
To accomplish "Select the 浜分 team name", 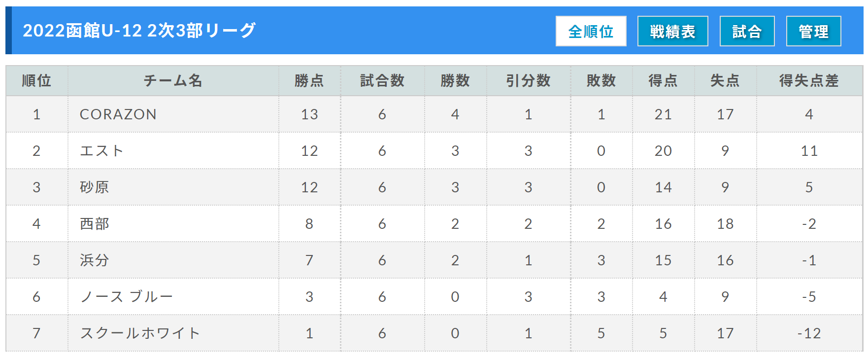I will pos(94,260).
